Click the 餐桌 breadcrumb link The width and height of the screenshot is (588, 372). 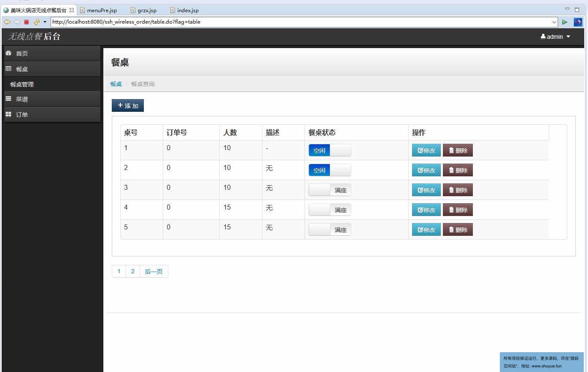click(116, 84)
